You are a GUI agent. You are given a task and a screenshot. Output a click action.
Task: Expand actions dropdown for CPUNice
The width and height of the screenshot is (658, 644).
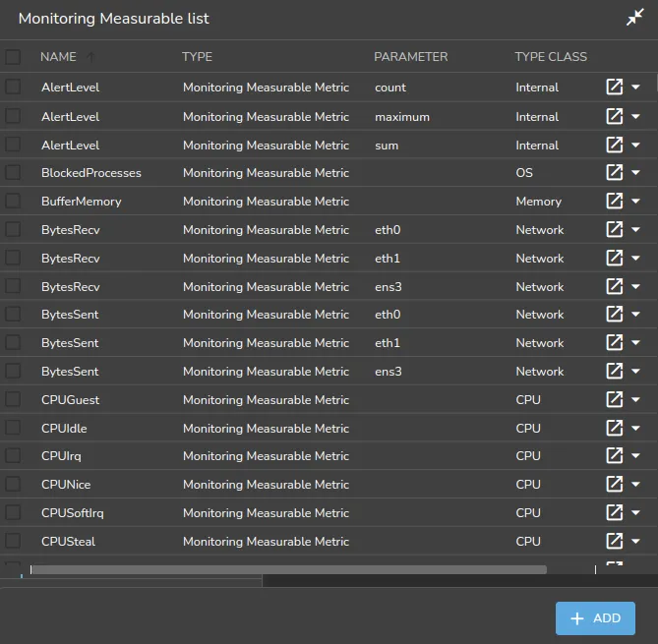(x=635, y=485)
